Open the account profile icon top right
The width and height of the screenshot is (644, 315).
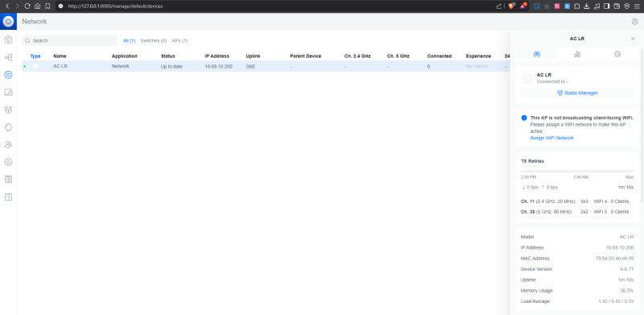634,22
